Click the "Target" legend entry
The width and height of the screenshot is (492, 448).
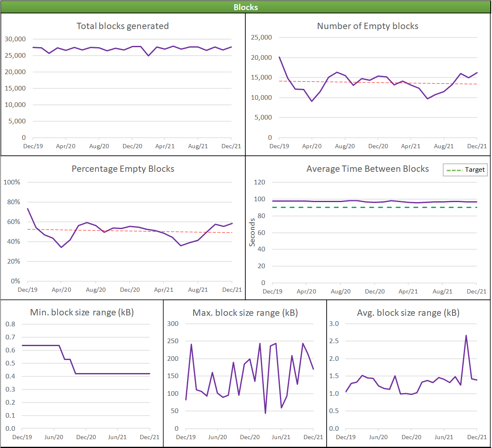coord(465,170)
